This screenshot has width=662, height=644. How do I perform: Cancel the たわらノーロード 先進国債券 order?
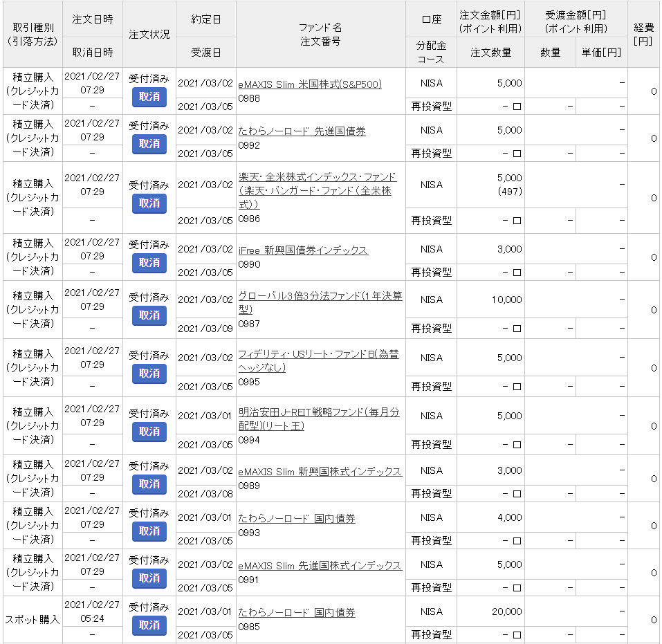click(149, 144)
